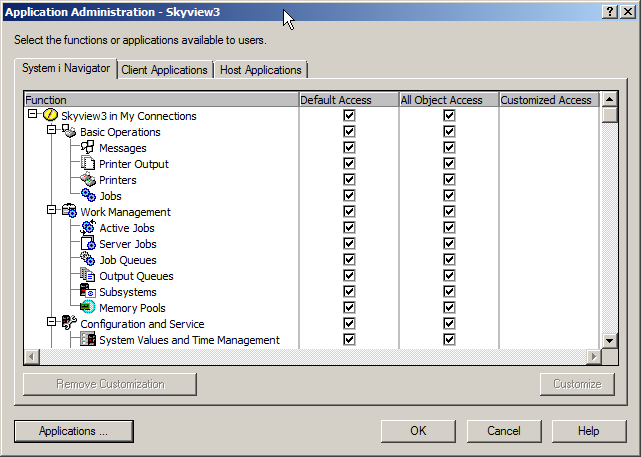Click the vertical scrollbar up arrow
This screenshot has height=457, width=641.
click(610, 99)
